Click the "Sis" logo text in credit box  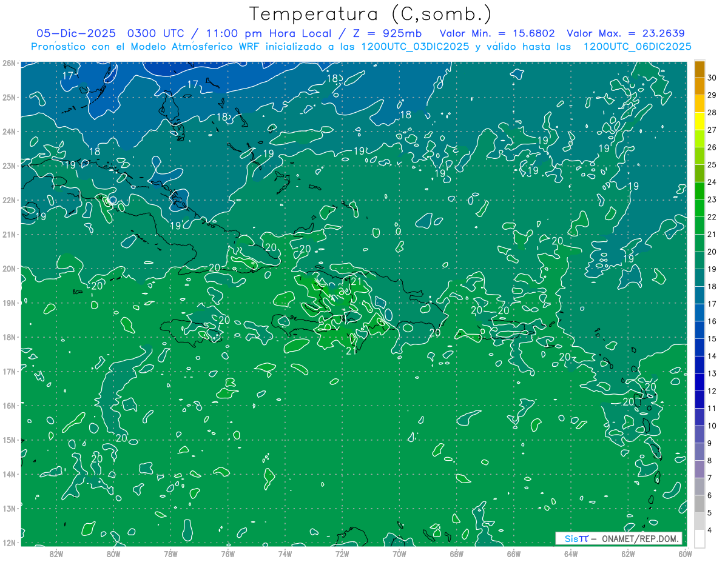571,538
